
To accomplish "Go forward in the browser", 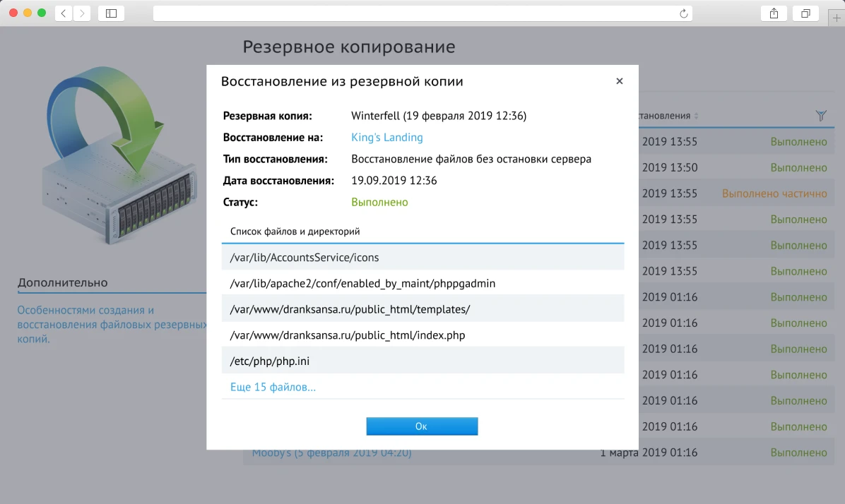I will click(x=83, y=13).
